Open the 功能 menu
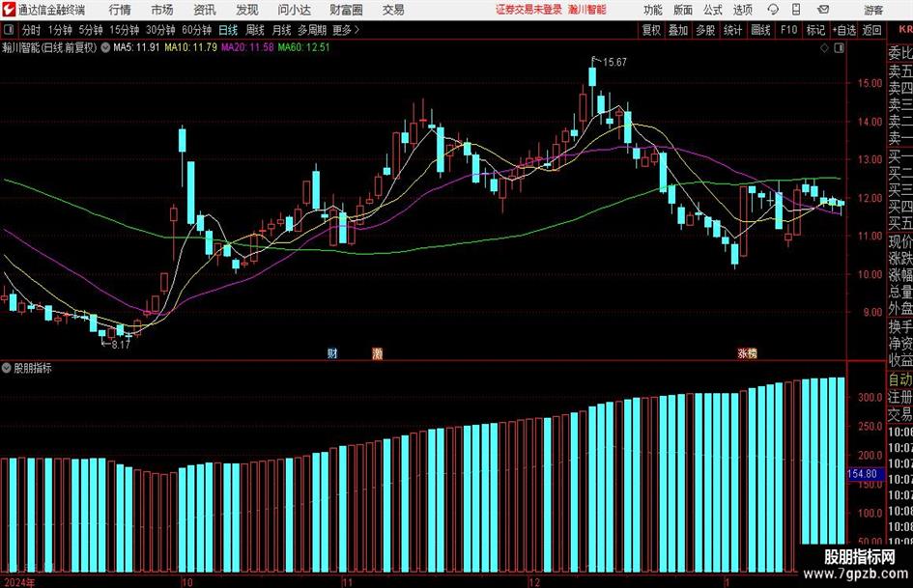This screenshot has width=913, height=588. point(653,10)
